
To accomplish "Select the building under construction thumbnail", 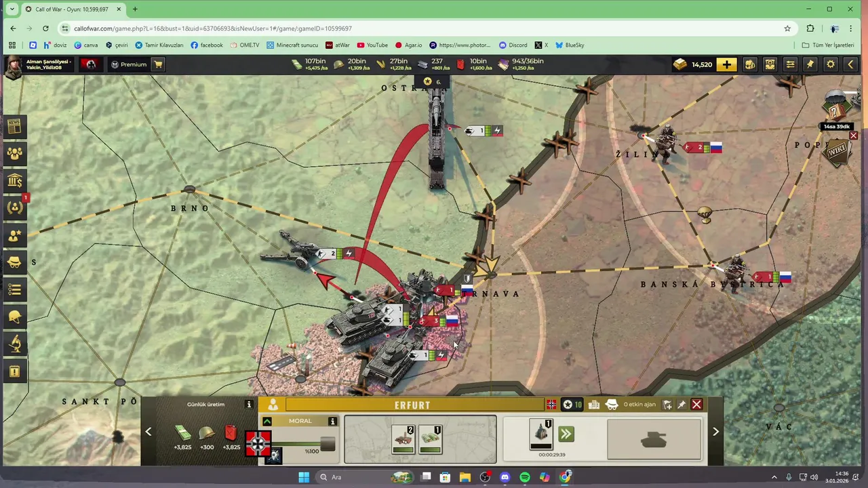I will pos(540,435).
